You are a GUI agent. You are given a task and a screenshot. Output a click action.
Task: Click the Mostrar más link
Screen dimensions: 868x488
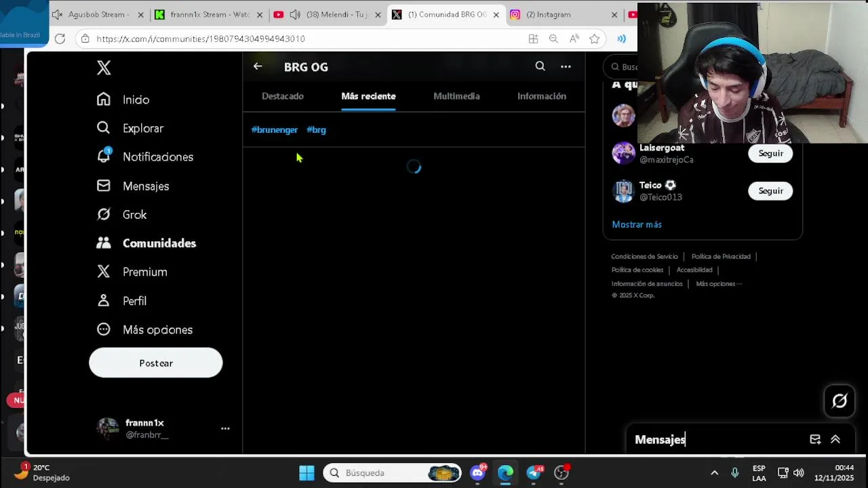click(x=637, y=224)
